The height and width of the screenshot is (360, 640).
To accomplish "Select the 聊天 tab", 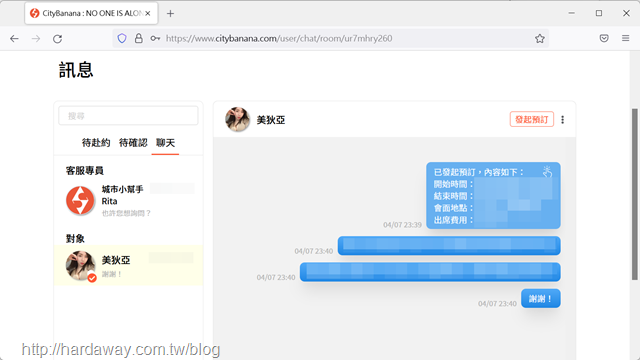I will click(165, 142).
